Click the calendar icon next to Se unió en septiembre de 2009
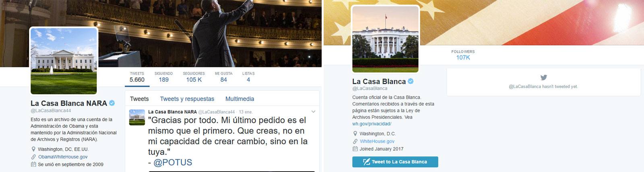The height and width of the screenshot is (172, 644). click(x=33, y=164)
